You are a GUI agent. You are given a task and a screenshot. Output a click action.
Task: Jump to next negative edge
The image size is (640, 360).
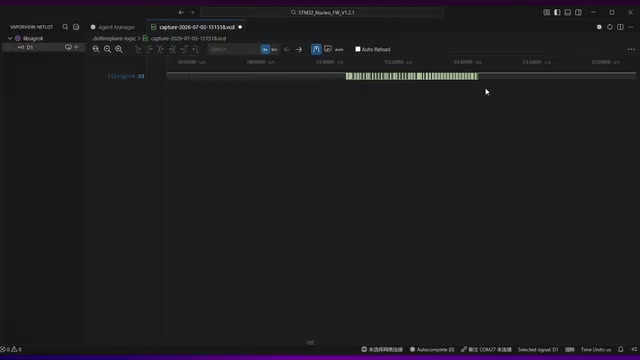(x=195, y=49)
